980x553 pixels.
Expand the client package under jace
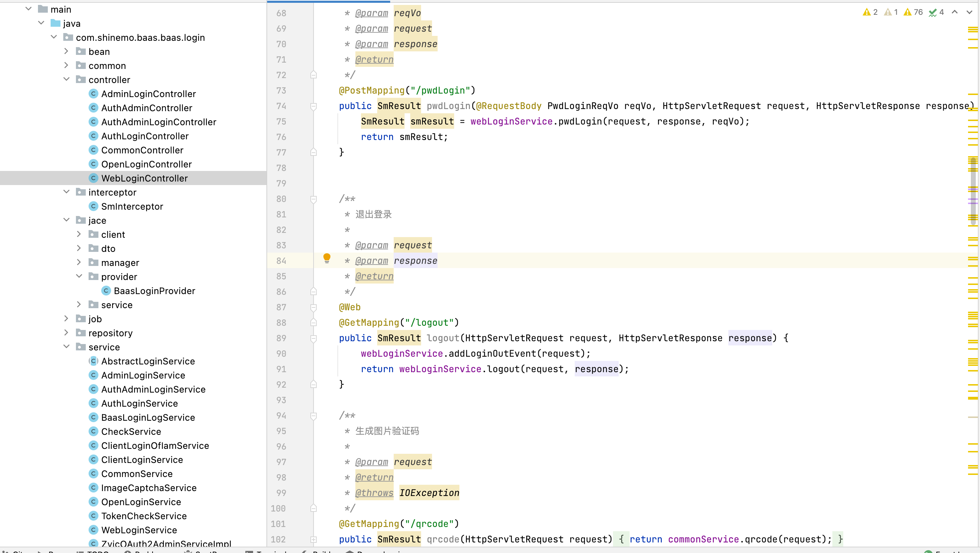pos(79,234)
